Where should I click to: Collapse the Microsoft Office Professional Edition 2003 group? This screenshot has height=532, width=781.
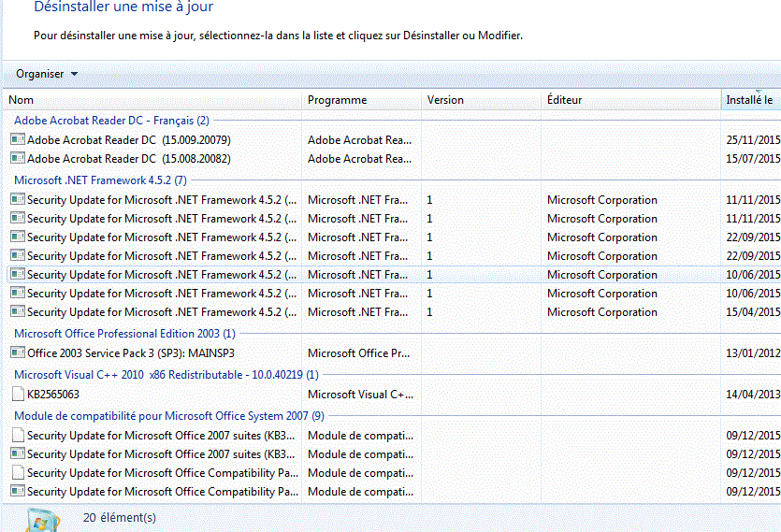pos(124,333)
